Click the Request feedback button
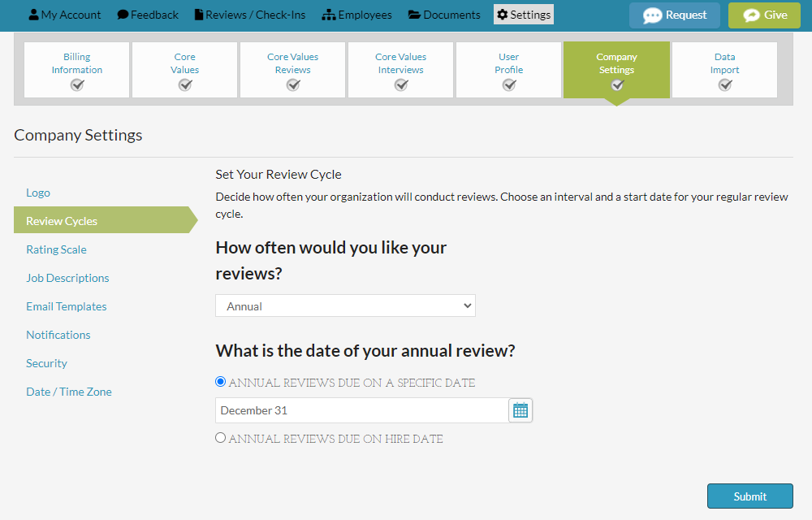 click(674, 15)
